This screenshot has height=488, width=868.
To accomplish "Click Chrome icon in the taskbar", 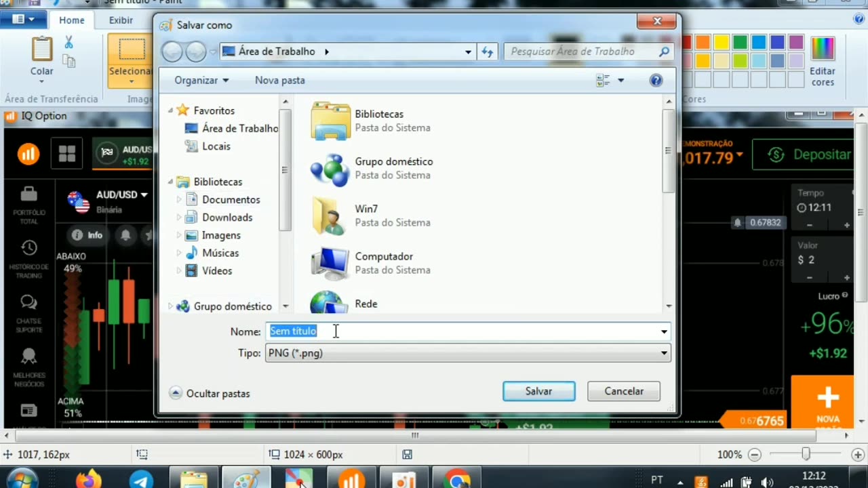I will [x=457, y=480].
